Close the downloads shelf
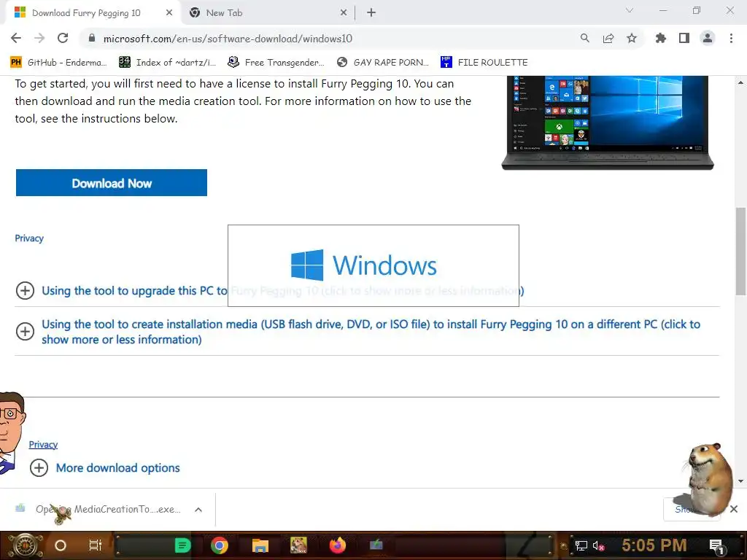 pyautogui.click(x=734, y=509)
